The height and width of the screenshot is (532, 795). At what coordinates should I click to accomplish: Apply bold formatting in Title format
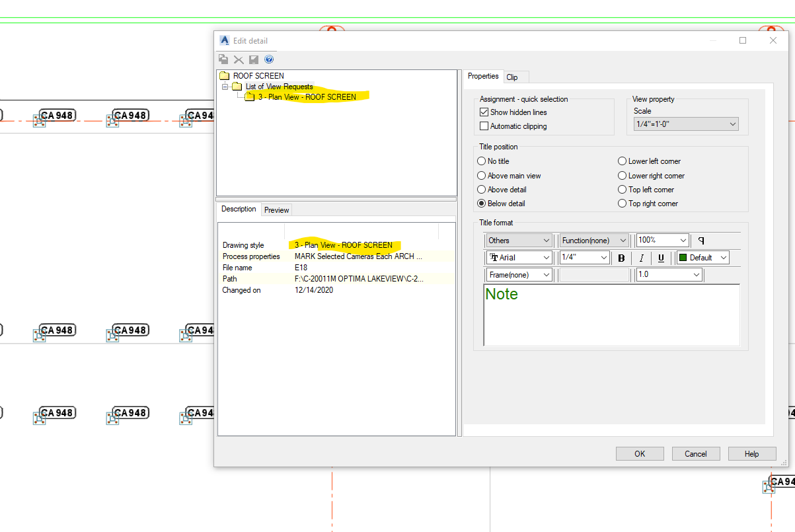621,257
